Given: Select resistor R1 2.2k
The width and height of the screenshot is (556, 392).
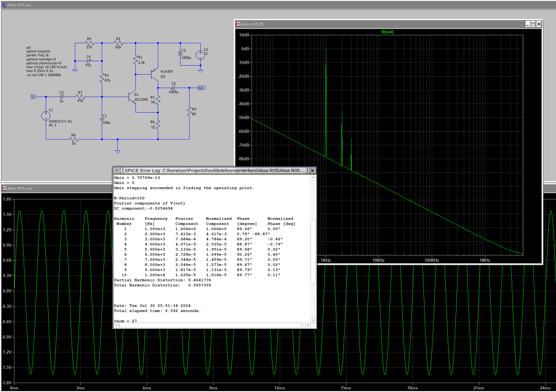Looking at the screenshot, I should [136, 60].
